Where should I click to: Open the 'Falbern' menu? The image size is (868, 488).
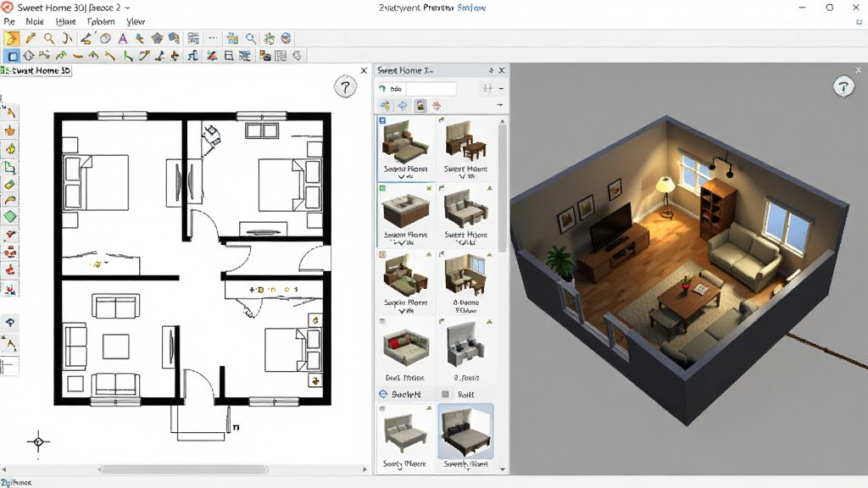[101, 21]
